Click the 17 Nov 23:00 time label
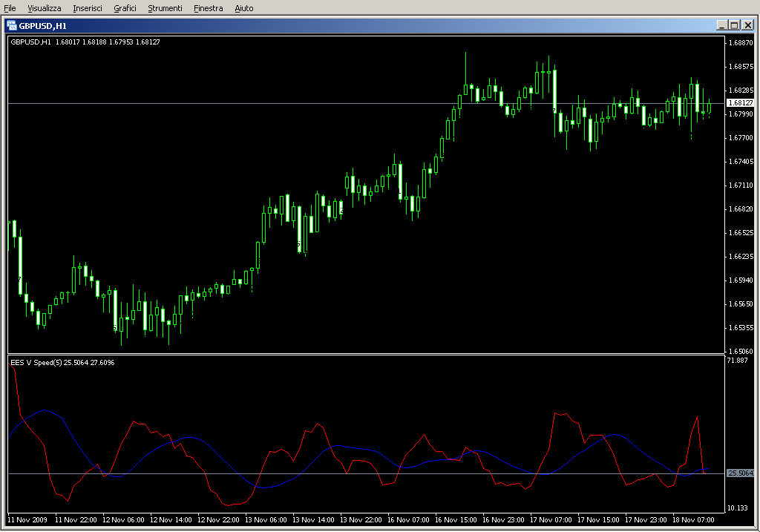The height and width of the screenshot is (532, 760). 646,520
